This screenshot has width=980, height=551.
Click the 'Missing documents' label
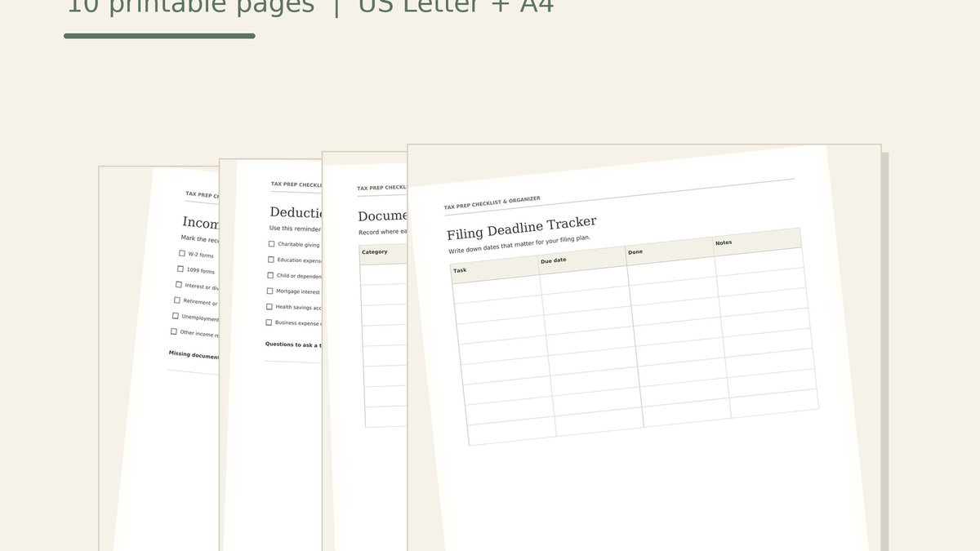194,355
